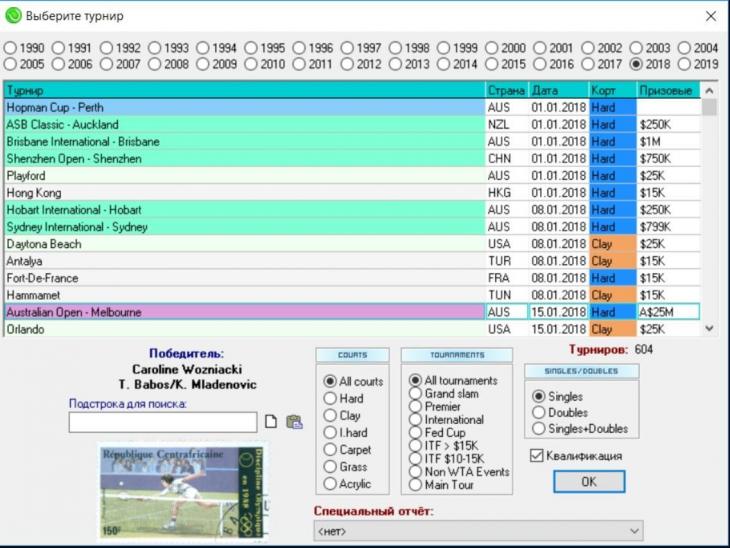Click the paste clipboard icon beside search field
730x548 pixels.
(293, 422)
